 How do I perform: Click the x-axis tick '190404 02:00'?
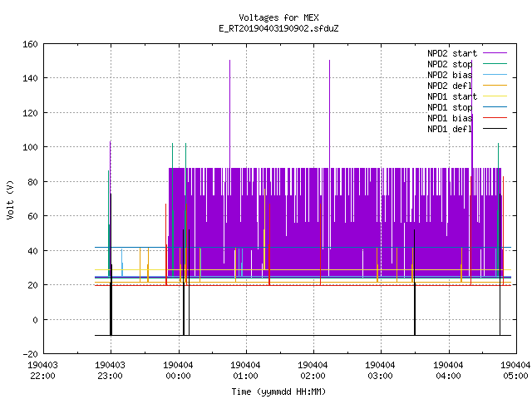[x=313, y=371]
